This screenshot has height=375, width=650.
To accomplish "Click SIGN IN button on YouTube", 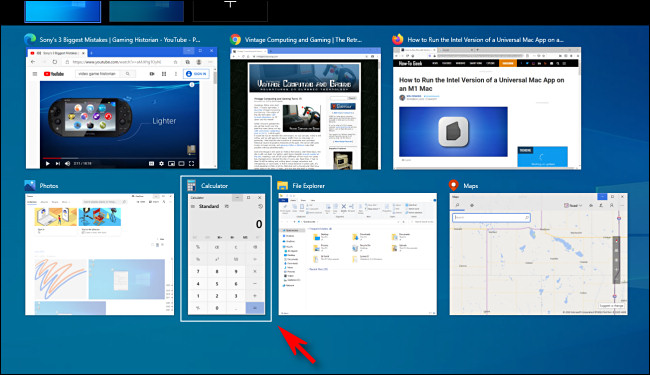I will [196, 74].
